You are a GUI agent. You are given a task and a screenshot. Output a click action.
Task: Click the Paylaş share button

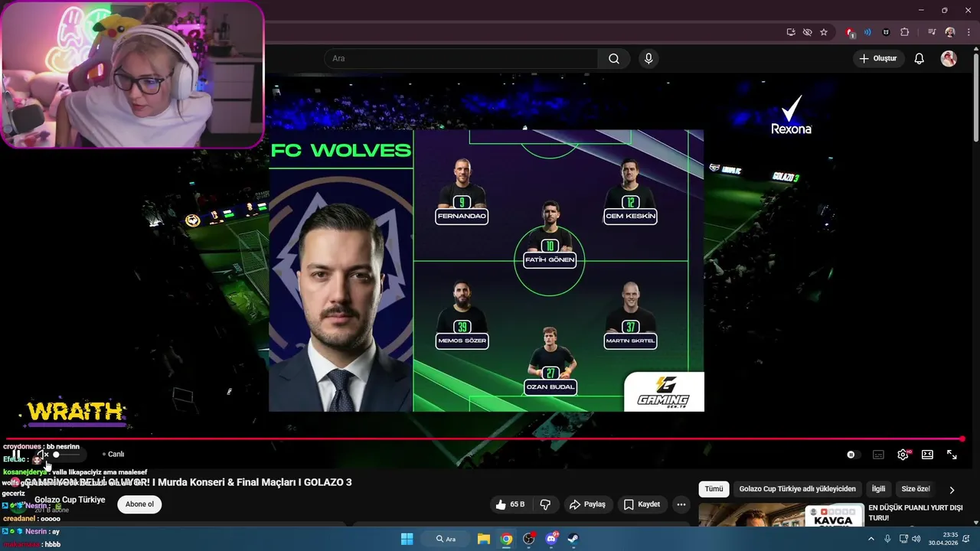[x=587, y=504]
